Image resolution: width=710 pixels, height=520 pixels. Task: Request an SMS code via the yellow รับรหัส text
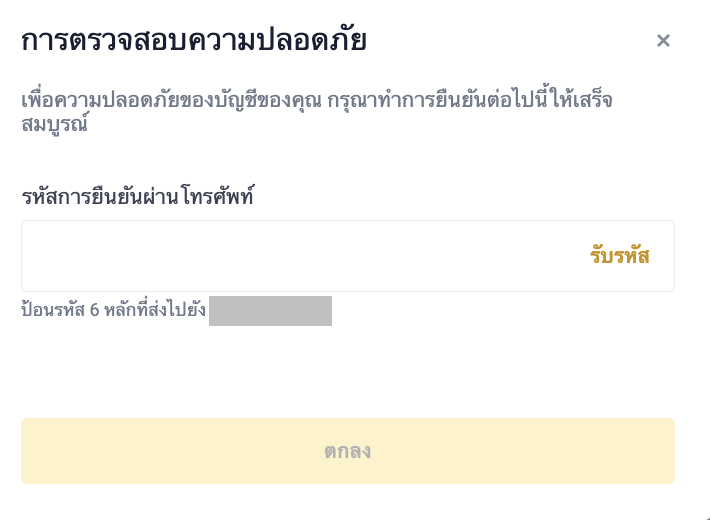tap(619, 256)
